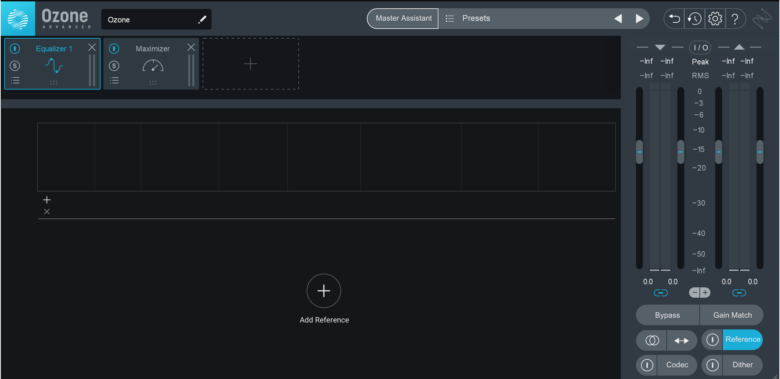Open the Reference panel
Viewport: 780px width, 379px height.
743,340
